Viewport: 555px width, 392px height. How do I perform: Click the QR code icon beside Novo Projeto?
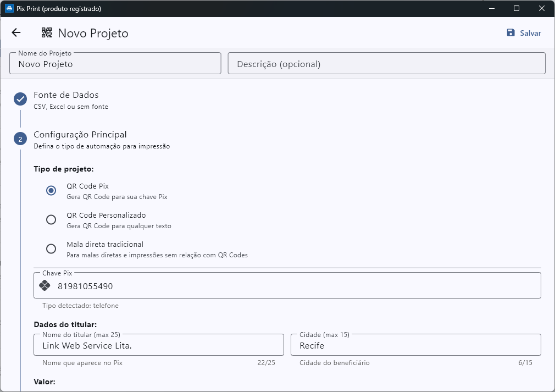click(x=47, y=33)
